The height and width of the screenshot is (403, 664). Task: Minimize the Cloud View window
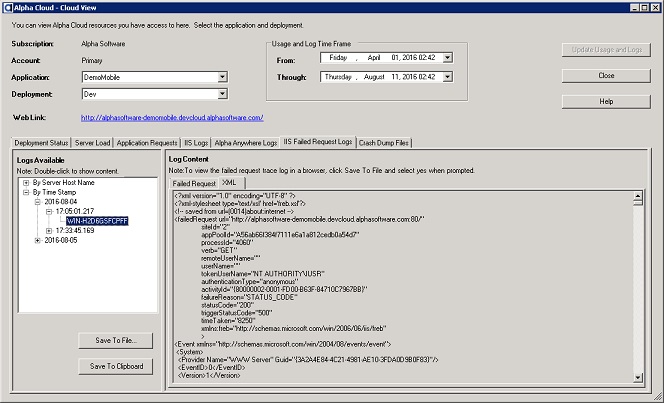click(634, 8)
